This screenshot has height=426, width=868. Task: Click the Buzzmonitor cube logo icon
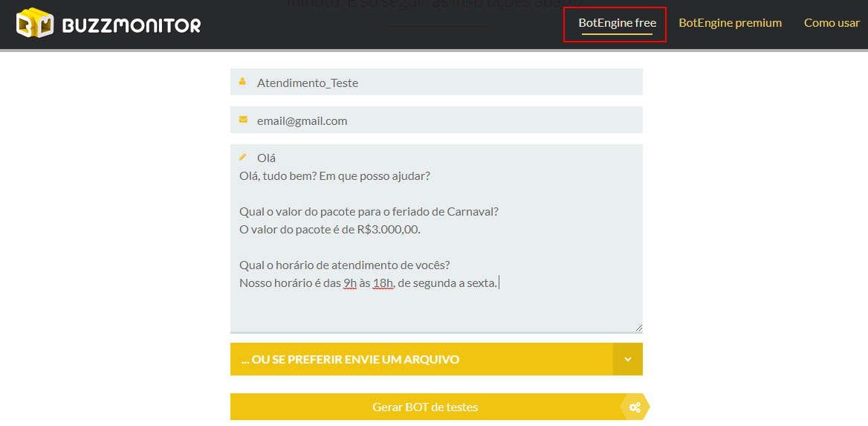(x=35, y=24)
